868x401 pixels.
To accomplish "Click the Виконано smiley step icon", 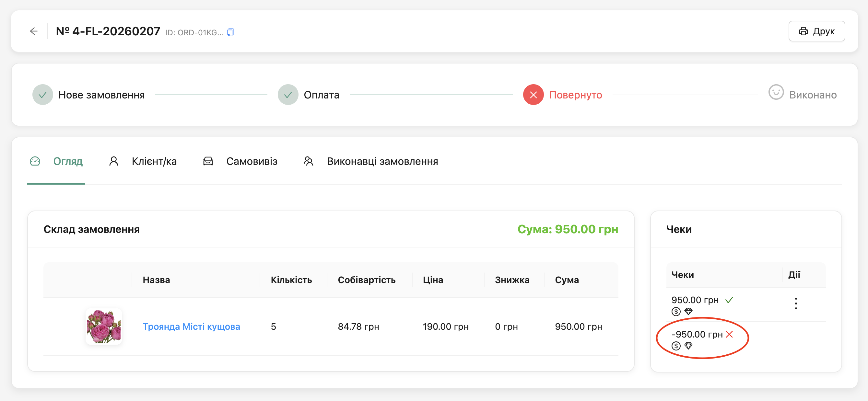I will (x=776, y=92).
